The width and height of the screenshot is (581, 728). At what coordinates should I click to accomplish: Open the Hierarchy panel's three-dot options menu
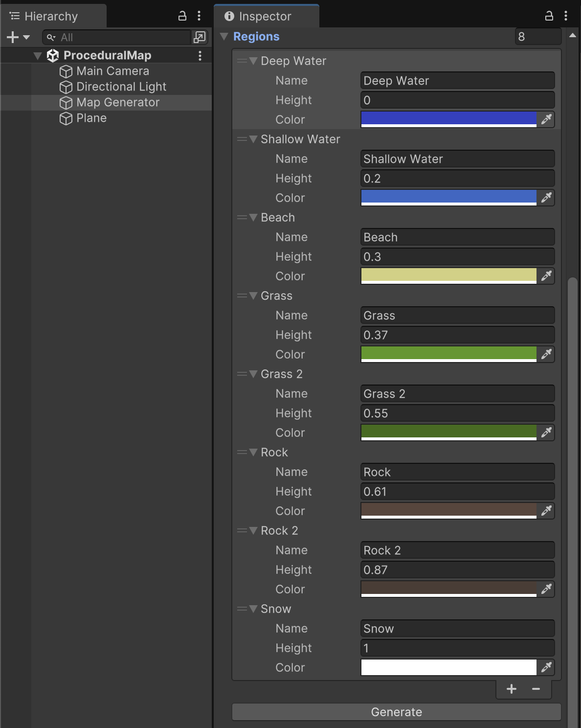pyautogui.click(x=199, y=16)
